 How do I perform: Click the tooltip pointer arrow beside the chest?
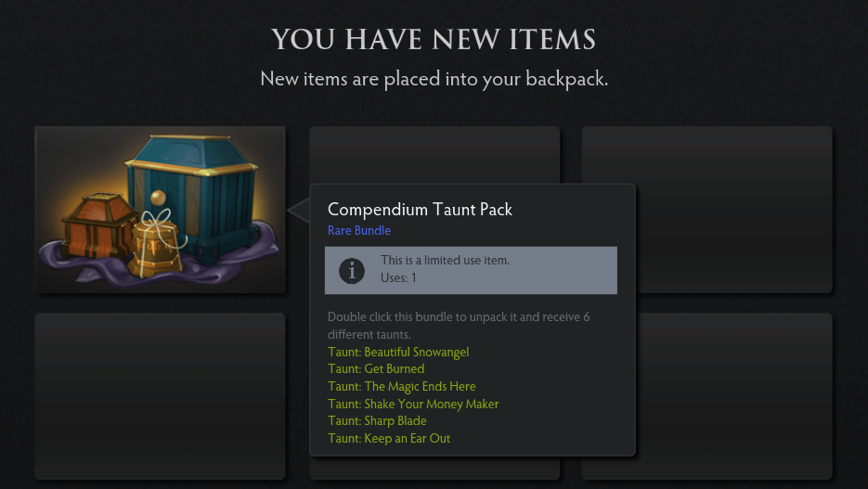click(x=299, y=211)
